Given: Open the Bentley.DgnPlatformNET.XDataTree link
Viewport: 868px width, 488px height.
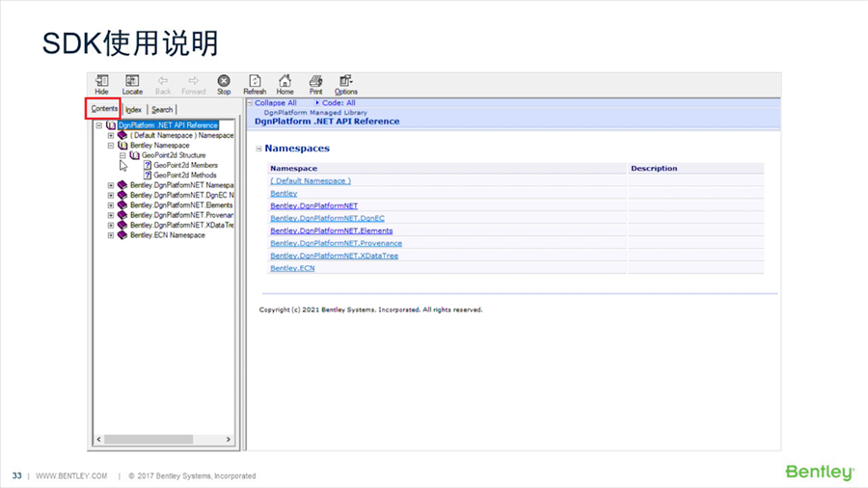Looking at the screenshot, I should (x=334, y=256).
